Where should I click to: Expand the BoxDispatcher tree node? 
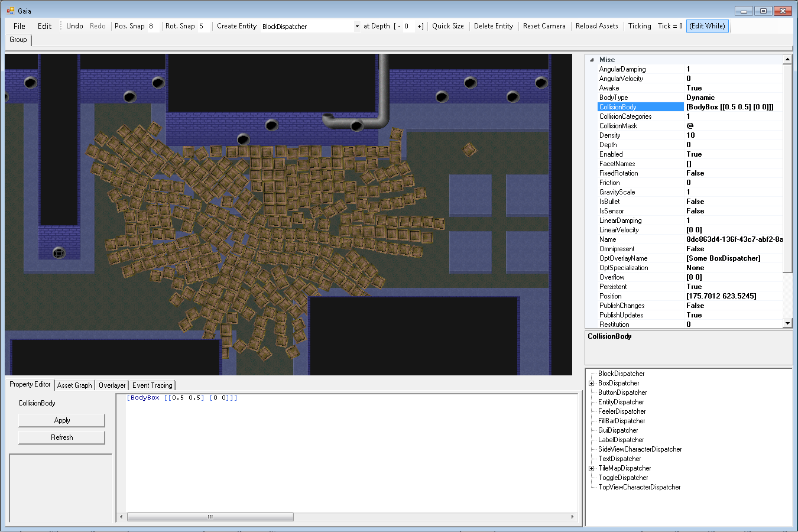click(x=591, y=383)
